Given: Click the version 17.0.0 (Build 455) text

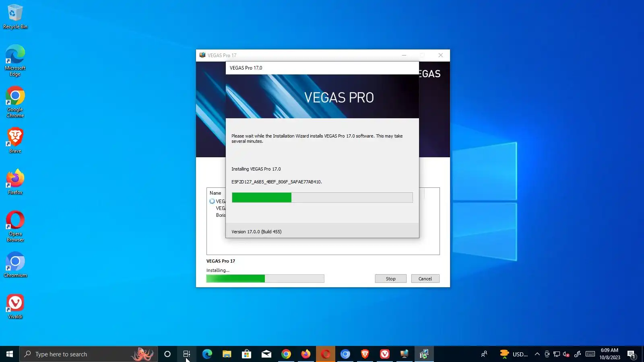Looking at the screenshot, I should coord(256,232).
